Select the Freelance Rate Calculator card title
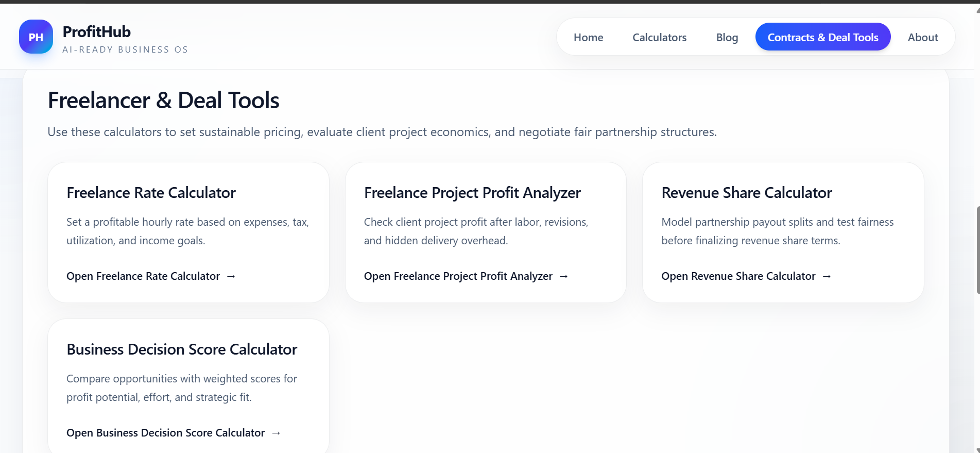 [151, 193]
